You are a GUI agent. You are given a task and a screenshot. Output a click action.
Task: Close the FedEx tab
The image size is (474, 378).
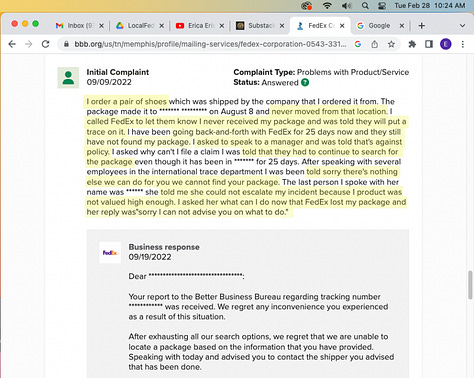[342, 26]
